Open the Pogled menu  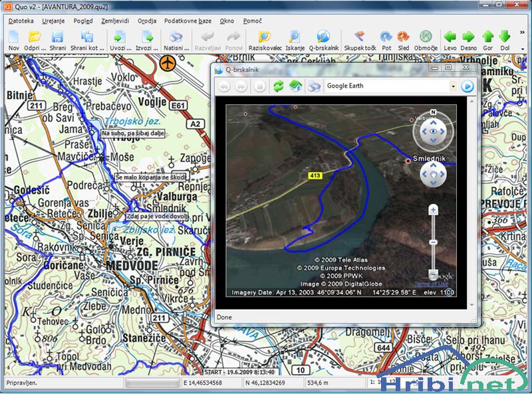click(x=83, y=21)
